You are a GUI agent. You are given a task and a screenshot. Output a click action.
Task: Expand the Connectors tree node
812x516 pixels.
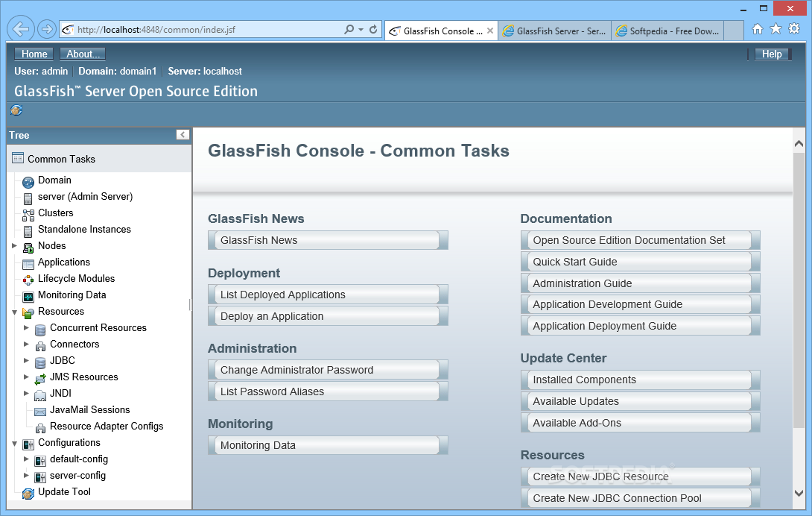coord(26,344)
